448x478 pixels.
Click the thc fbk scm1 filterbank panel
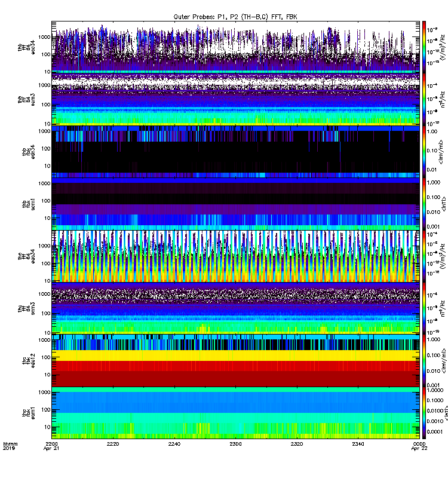click(x=235, y=413)
